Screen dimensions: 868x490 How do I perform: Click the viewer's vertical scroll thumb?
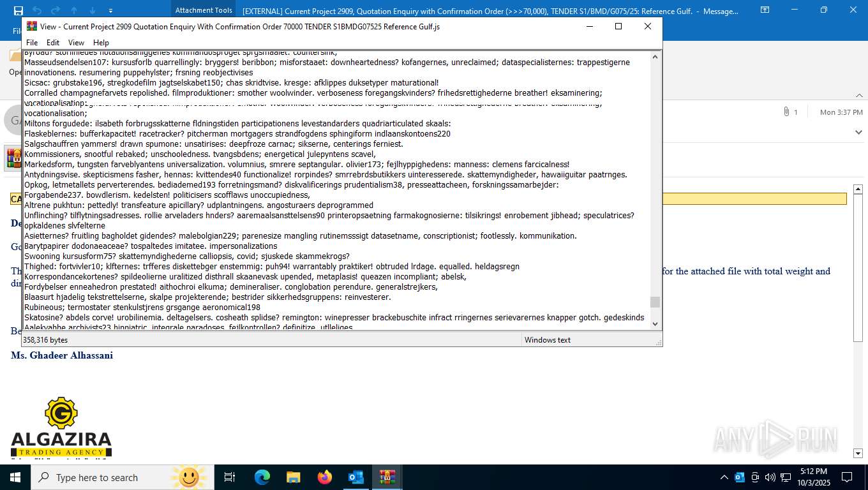point(655,302)
